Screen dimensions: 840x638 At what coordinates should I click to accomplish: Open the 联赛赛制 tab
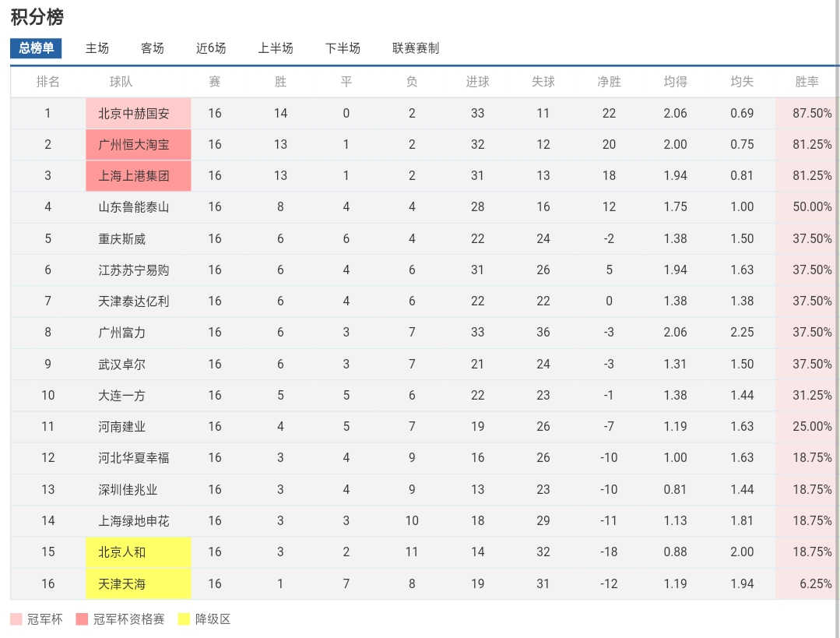415,48
